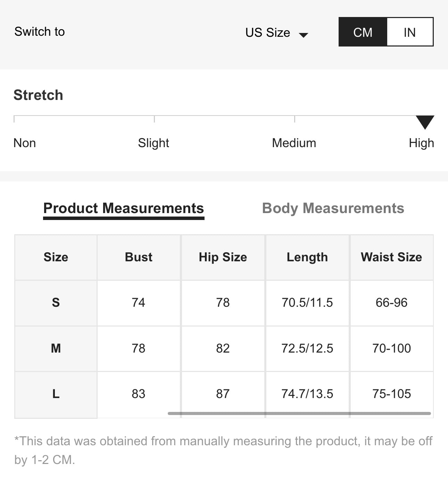448x490 pixels.
Task: Click the Bust column header
Action: coord(138,257)
